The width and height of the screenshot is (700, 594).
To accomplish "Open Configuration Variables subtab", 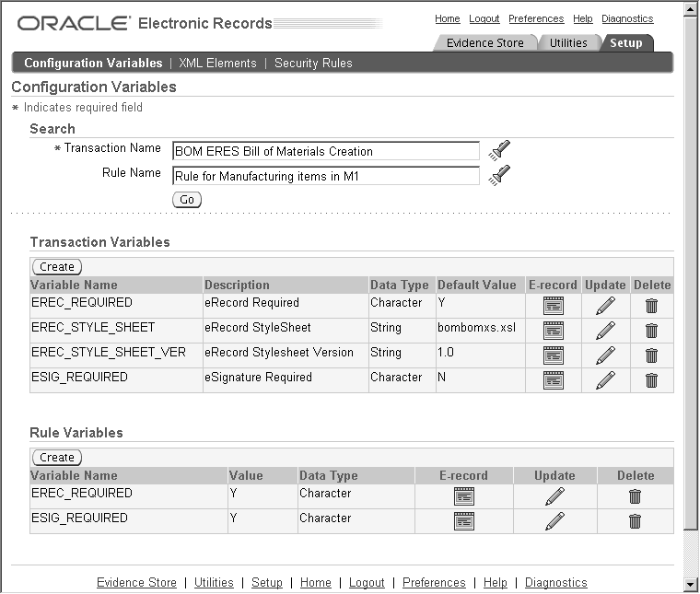I will tap(93, 63).
